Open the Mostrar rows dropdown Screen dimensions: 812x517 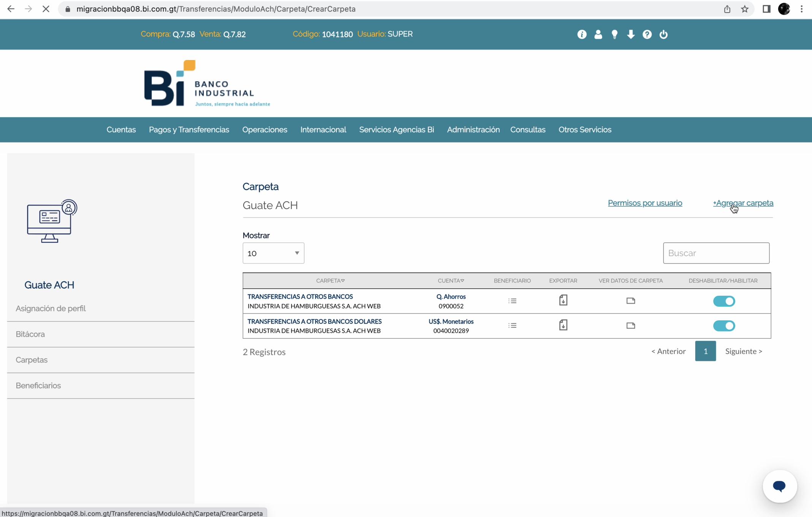click(x=273, y=253)
